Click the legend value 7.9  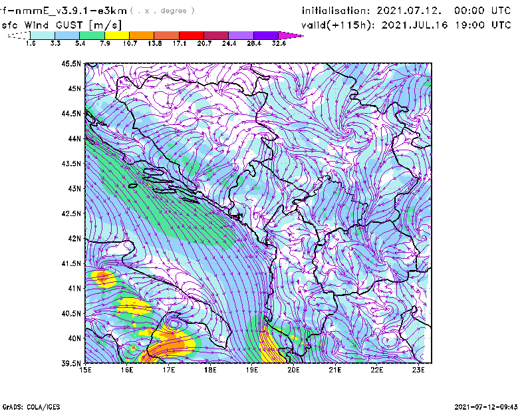[x=105, y=43]
